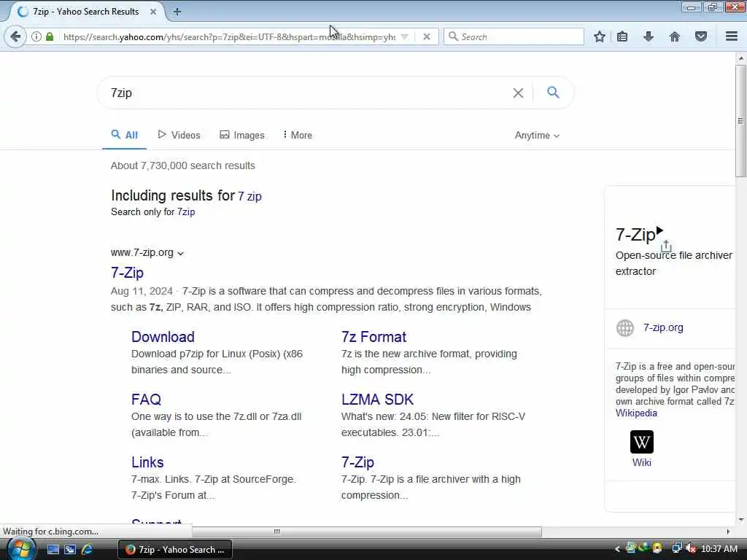
Task: Open site information icon in address bar
Action: pyautogui.click(x=36, y=36)
